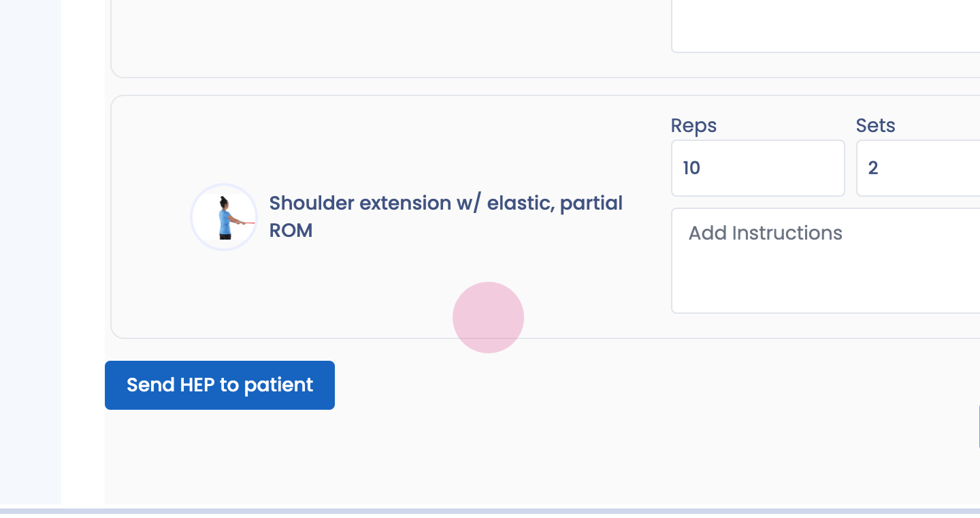Viewport: 980px width, 518px height.
Task: Click the value 10 in the Reps box
Action: tap(691, 168)
